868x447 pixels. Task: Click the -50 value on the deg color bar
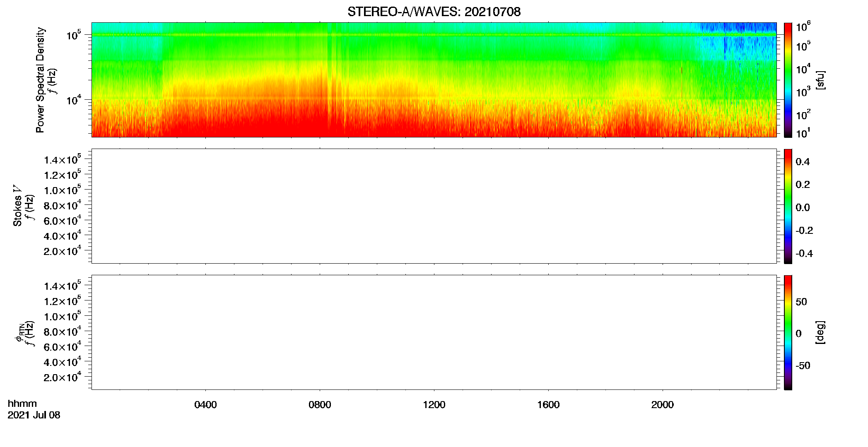[803, 366]
